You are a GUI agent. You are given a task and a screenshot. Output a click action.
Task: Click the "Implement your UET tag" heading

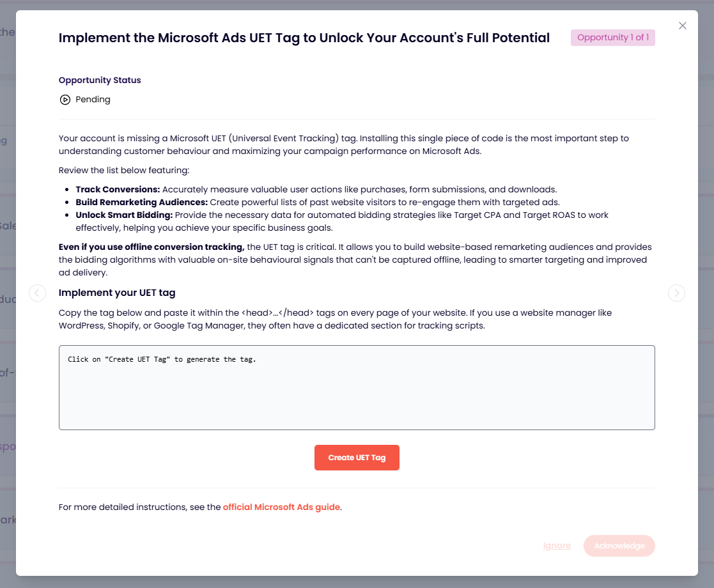[117, 293]
